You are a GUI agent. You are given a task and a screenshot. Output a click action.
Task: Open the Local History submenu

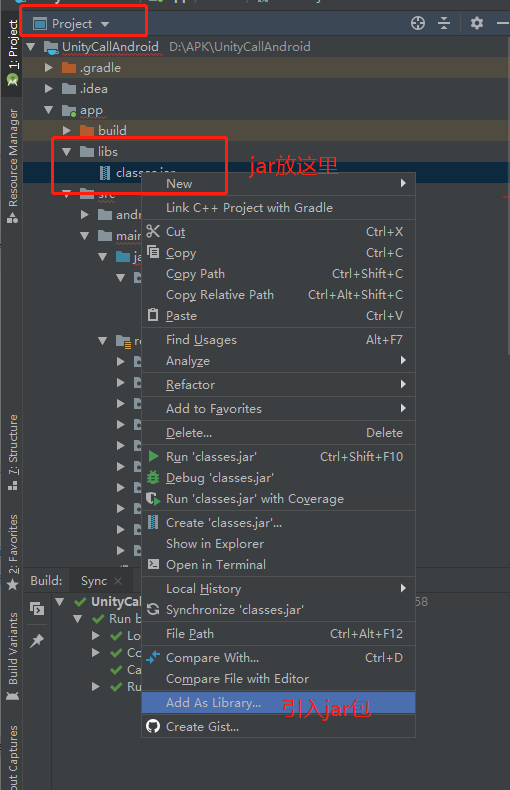(279, 589)
